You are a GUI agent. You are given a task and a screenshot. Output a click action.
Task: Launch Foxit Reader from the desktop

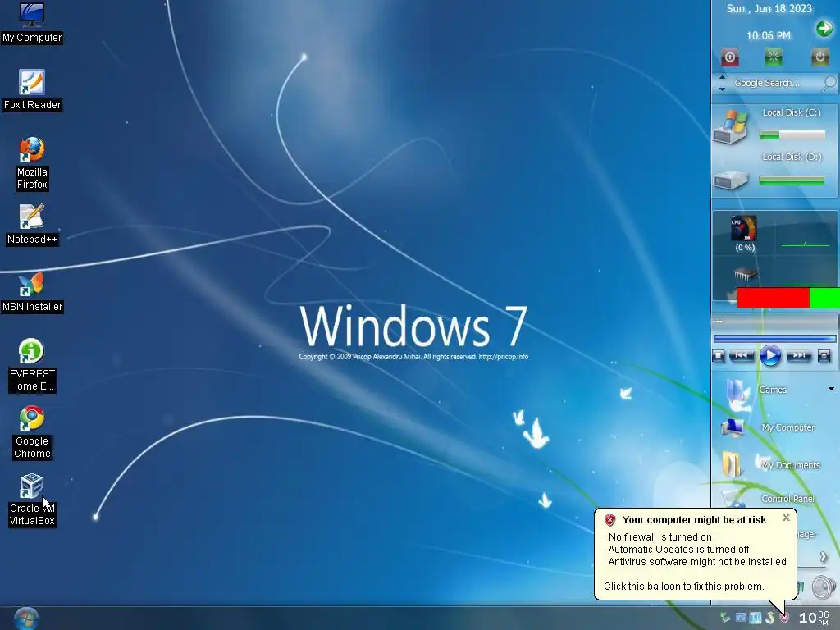pyautogui.click(x=32, y=90)
